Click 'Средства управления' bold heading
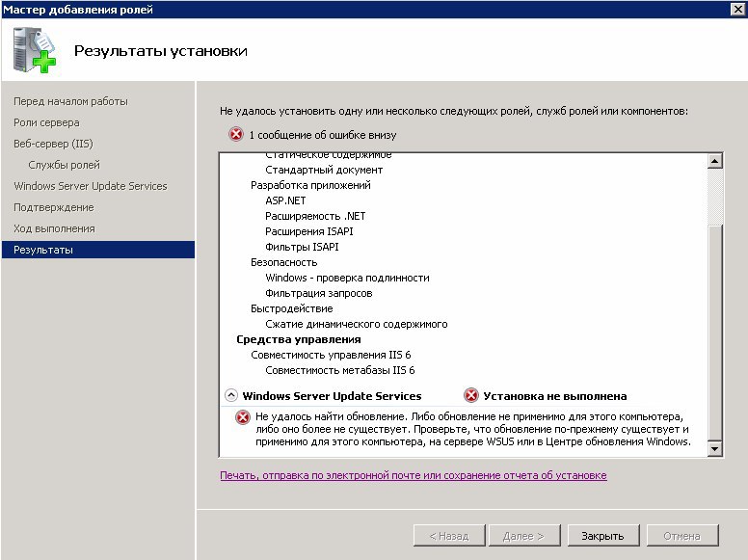 pos(299,339)
